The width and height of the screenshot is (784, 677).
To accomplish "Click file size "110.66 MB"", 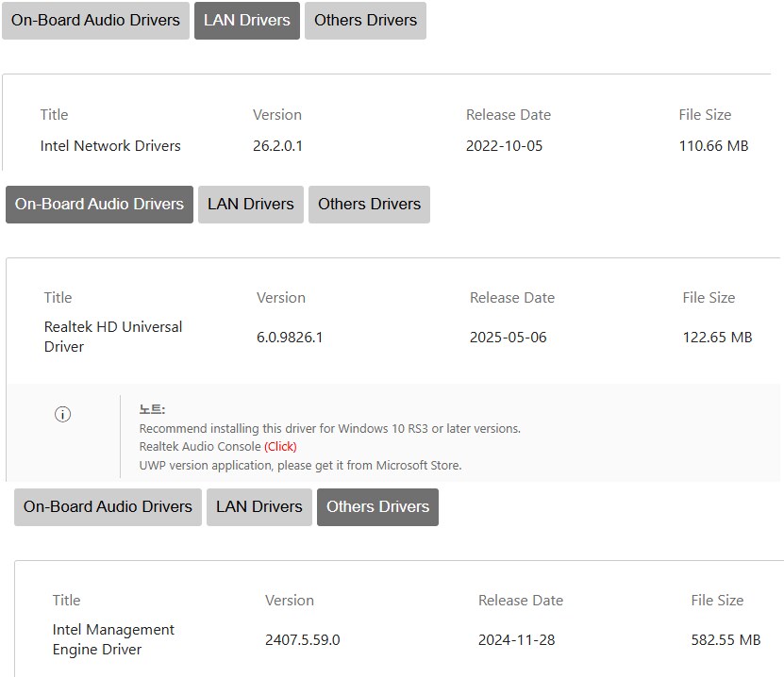I will 713,146.
